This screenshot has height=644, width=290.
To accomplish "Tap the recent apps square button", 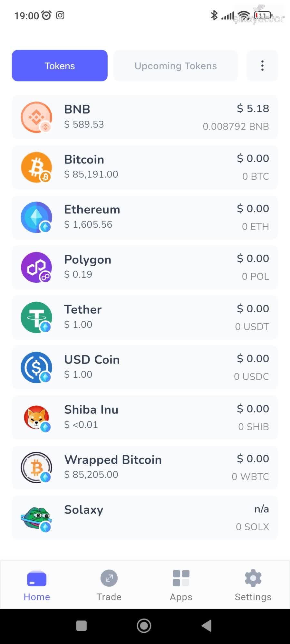I will tap(81, 626).
